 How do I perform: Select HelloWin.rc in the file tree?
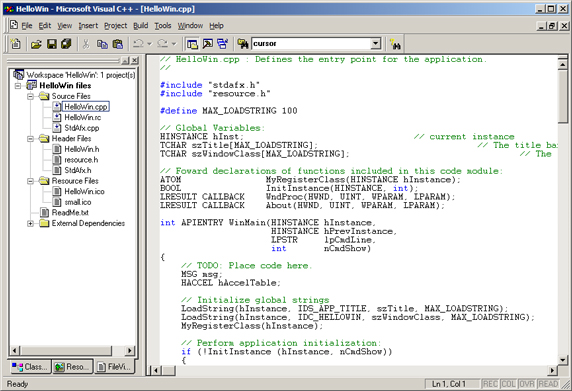[x=82, y=117]
